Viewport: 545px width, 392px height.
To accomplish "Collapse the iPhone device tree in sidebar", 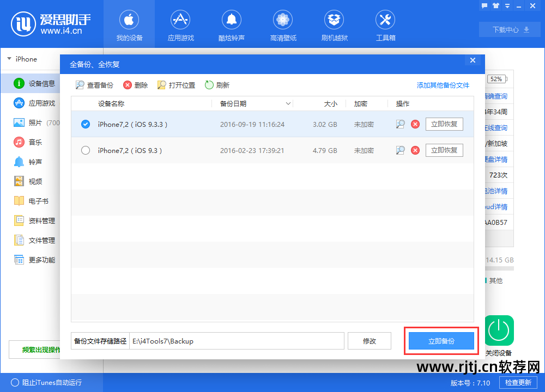I will tap(9, 59).
